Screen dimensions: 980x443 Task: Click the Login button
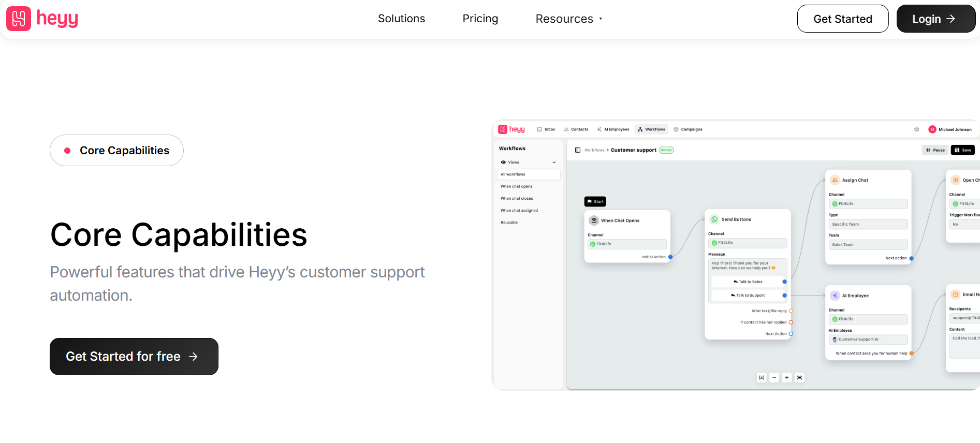[935, 19]
